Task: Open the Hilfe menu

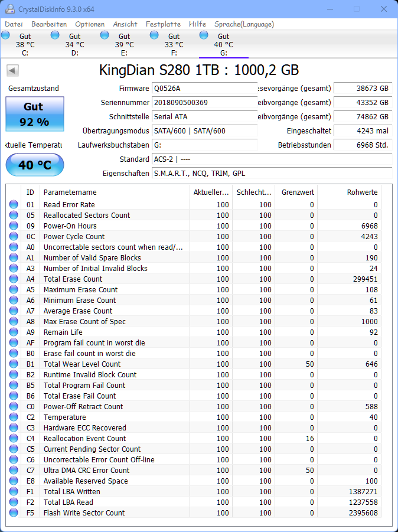Action: [x=197, y=24]
